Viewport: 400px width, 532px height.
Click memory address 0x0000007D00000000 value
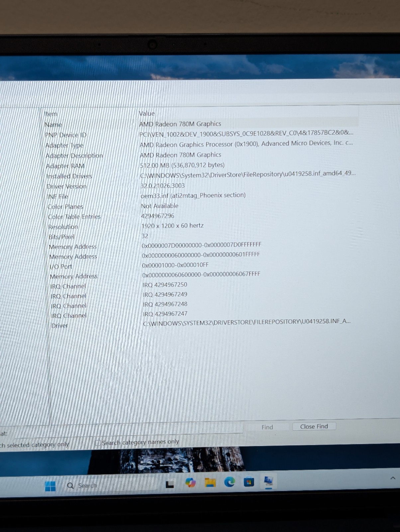tap(202, 245)
